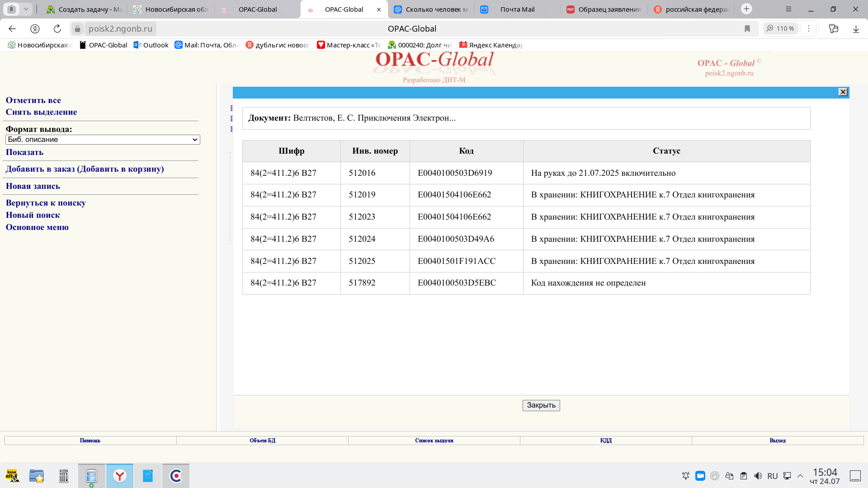Expand hidden system tray icons chevron
This screenshot has height=488, width=868.
[800, 476]
